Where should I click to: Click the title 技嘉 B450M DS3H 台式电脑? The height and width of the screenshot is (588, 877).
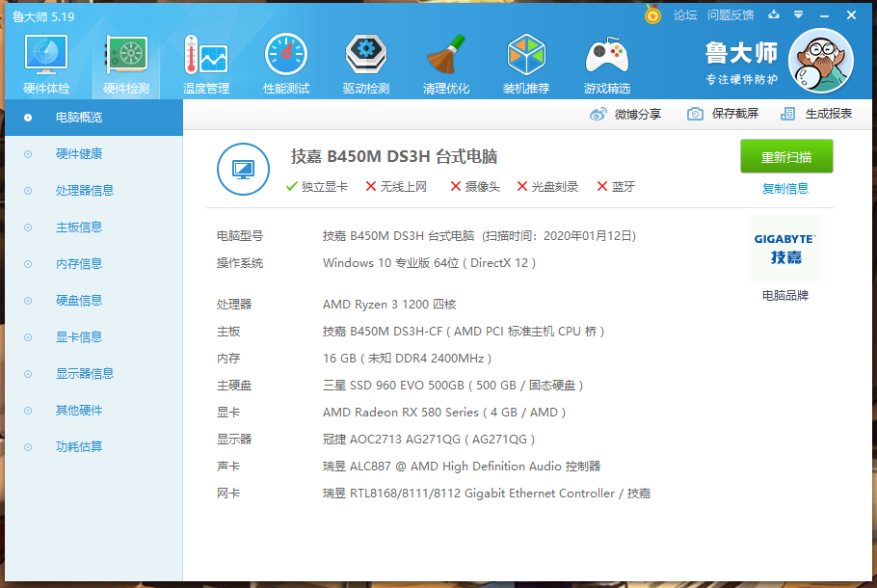pos(394,157)
